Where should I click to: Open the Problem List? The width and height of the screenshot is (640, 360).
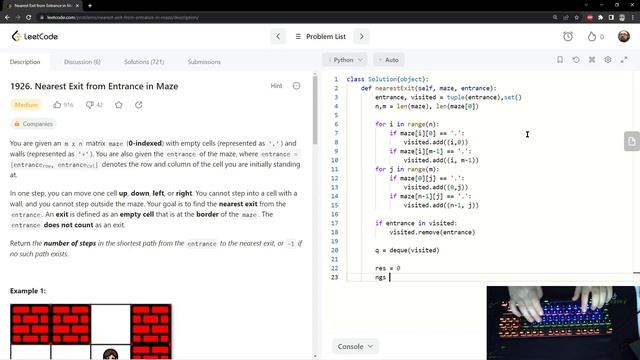320,36
